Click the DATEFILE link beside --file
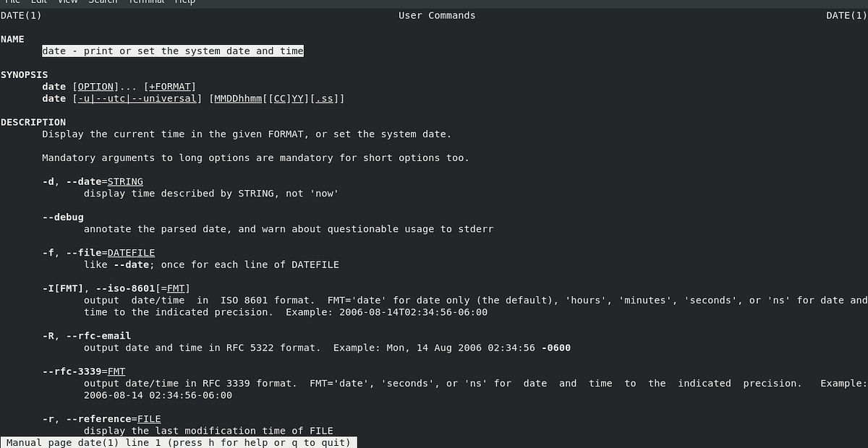 pos(130,252)
